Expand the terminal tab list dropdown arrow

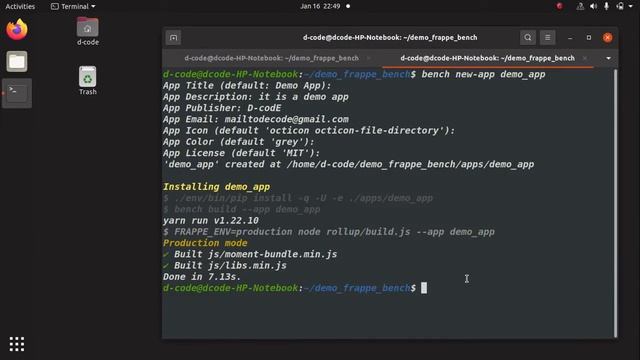point(608,58)
